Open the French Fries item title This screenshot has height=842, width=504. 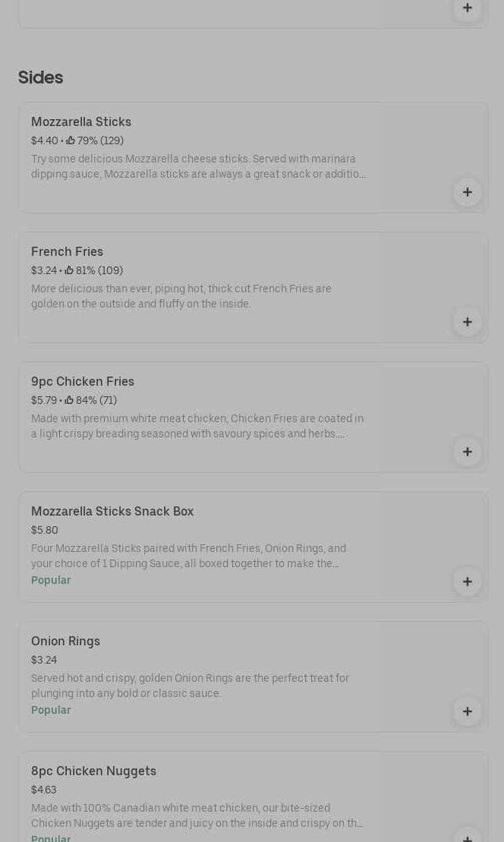pos(67,252)
